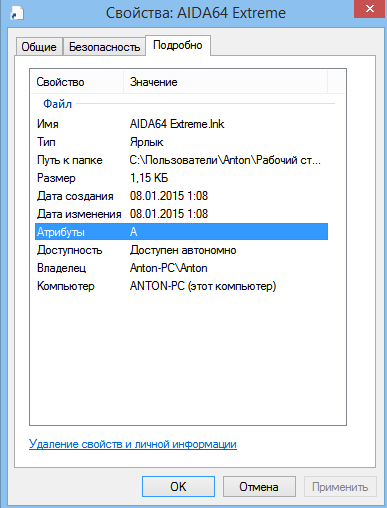
Task: Click the C:\Пользователи\Anton path value
Action: [225, 160]
